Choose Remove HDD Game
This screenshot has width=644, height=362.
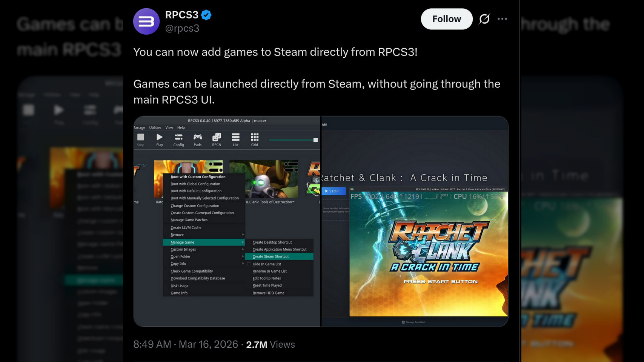point(279,293)
